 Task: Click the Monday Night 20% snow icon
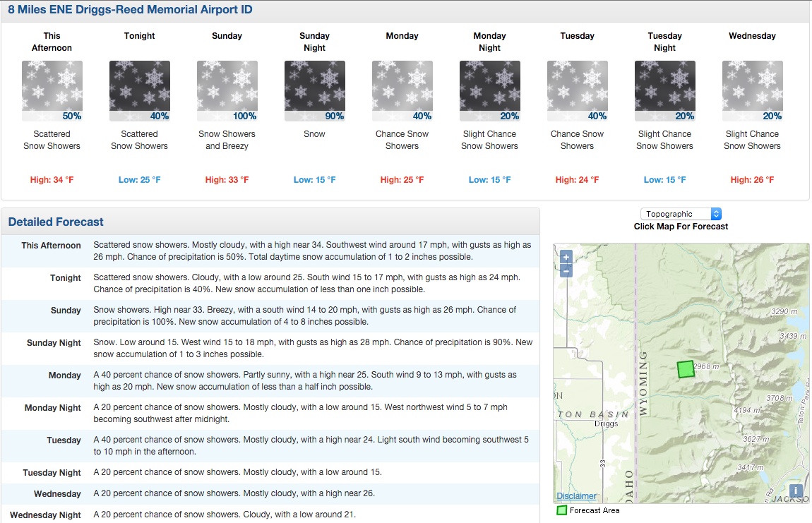(489, 91)
